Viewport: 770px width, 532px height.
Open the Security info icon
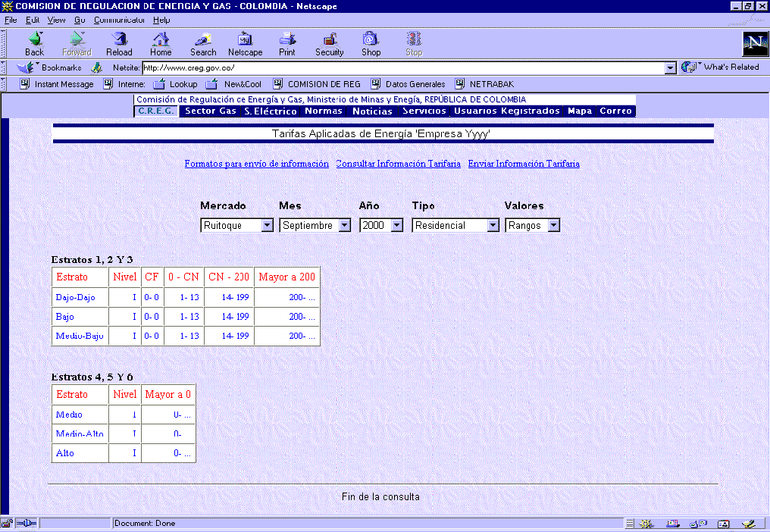click(x=330, y=43)
